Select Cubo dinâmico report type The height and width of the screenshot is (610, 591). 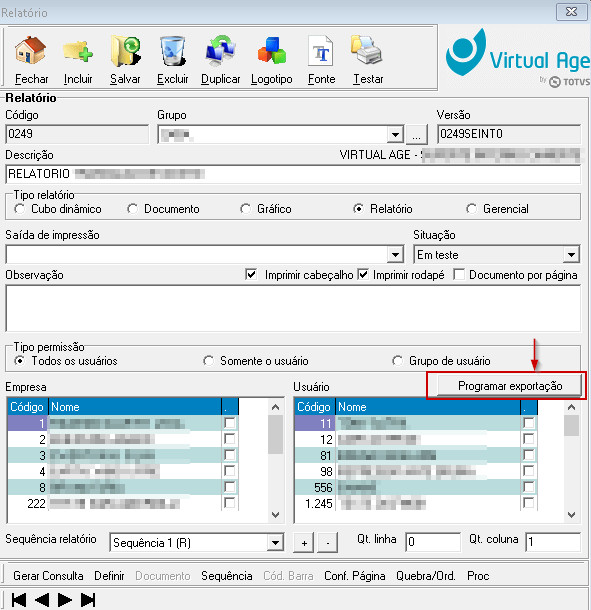click(19, 209)
